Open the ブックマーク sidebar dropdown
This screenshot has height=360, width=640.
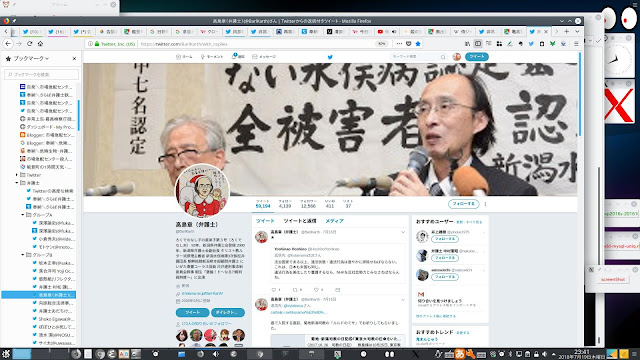[x=31, y=59]
